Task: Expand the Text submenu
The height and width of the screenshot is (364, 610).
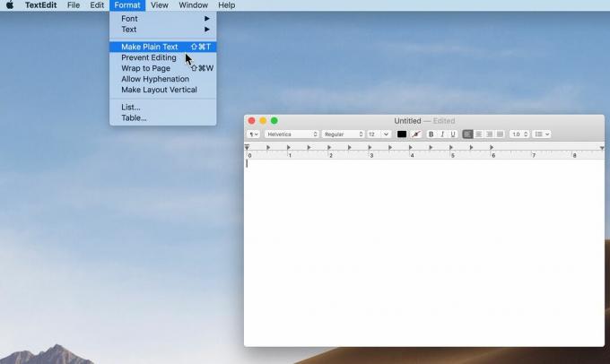Action: click(x=163, y=30)
